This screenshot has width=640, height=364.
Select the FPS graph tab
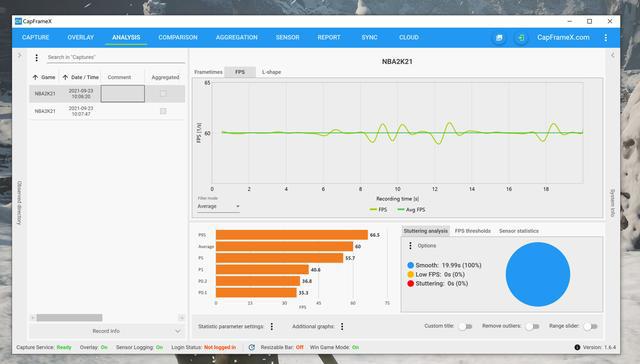pyautogui.click(x=240, y=72)
